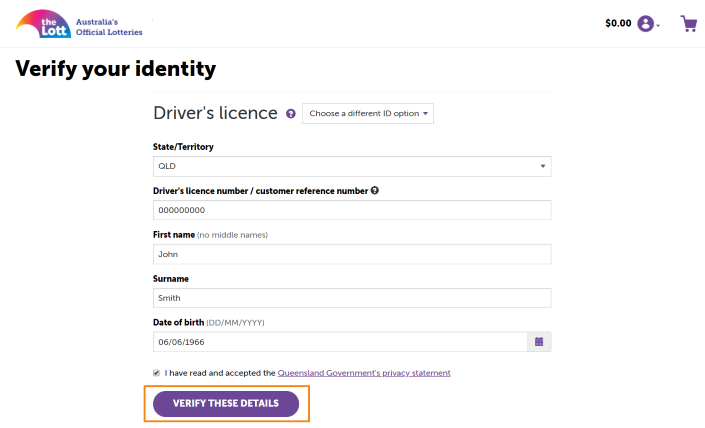This screenshot has width=705, height=428.
Task: Open Queensland Government's privacy statement link
Action: click(364, 373)
